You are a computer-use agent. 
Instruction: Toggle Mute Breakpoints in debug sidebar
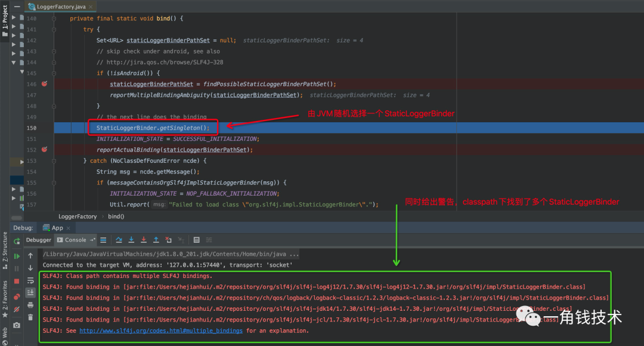(17, 310)
